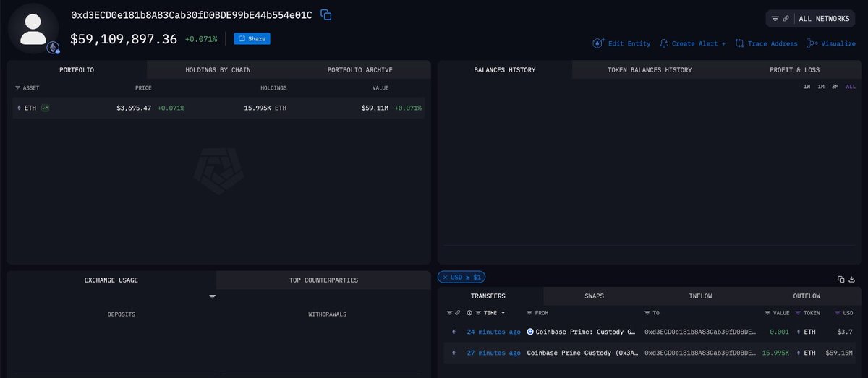Click the ETH price $3,695.47

(134, 108)
